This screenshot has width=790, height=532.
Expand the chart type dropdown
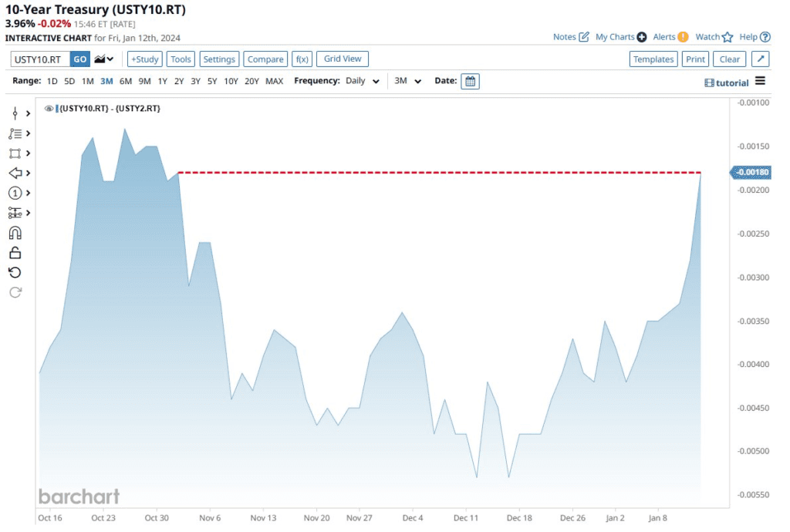pos(104,59)
